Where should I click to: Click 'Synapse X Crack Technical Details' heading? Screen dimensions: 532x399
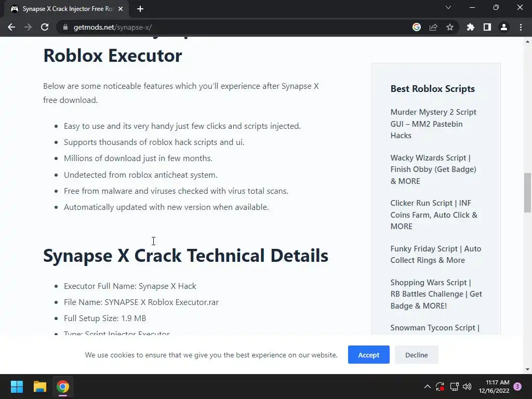point(185,256)
